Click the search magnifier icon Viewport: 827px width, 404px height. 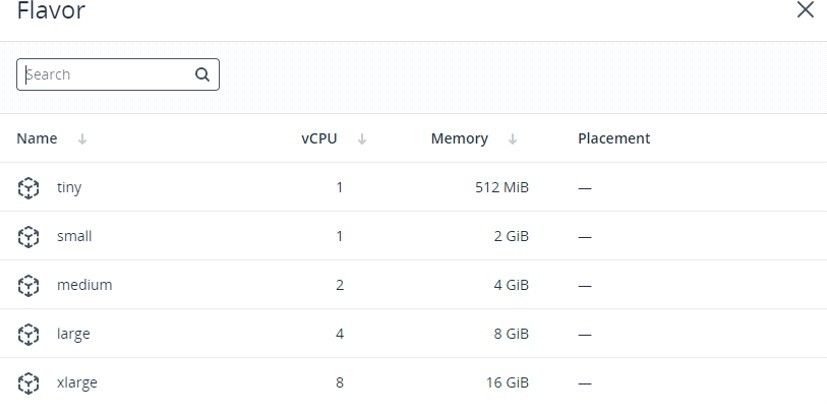(x=202, y=74)
